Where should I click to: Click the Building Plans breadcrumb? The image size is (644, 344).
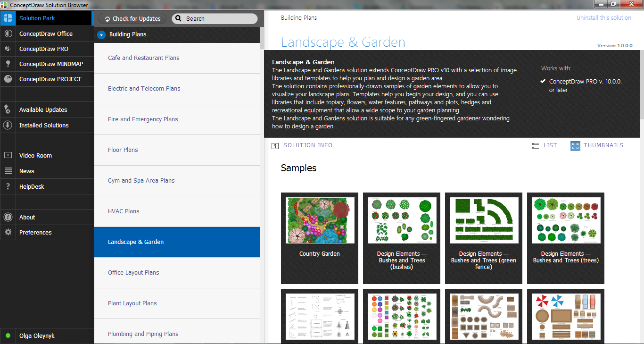[x=299, y=18]
